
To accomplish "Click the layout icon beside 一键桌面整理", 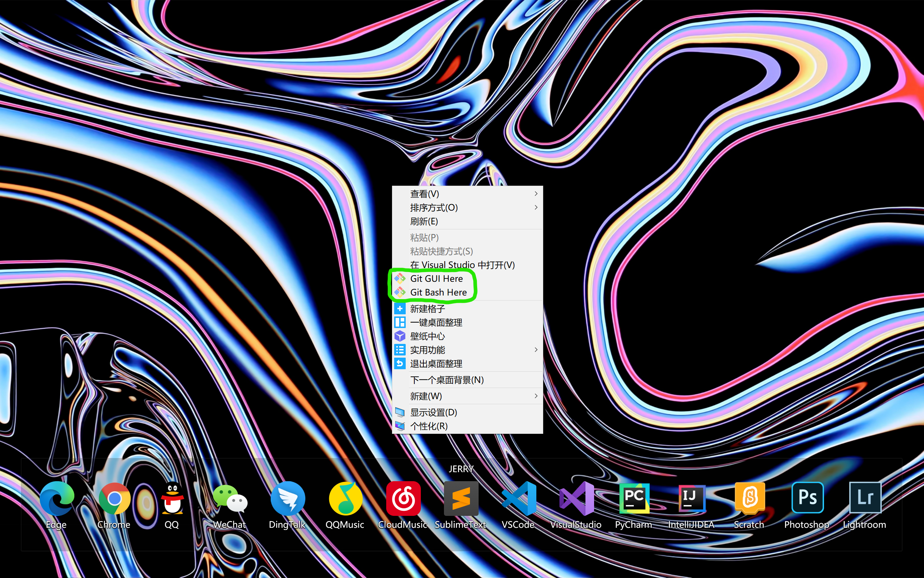I will 400,322.
